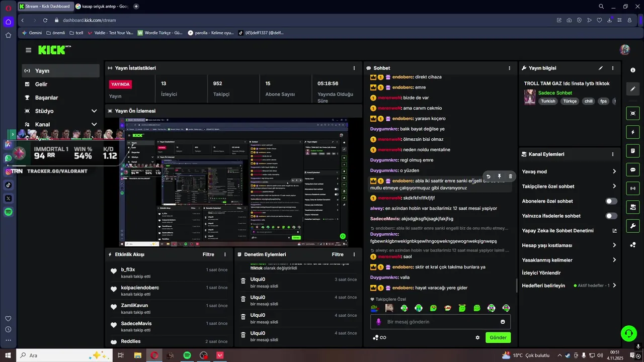The height and width of the screenshot is (362, 644).
Task: Click the trash icon beside Ulqui0 3 saat önce
Action: (x=243, y=282)
